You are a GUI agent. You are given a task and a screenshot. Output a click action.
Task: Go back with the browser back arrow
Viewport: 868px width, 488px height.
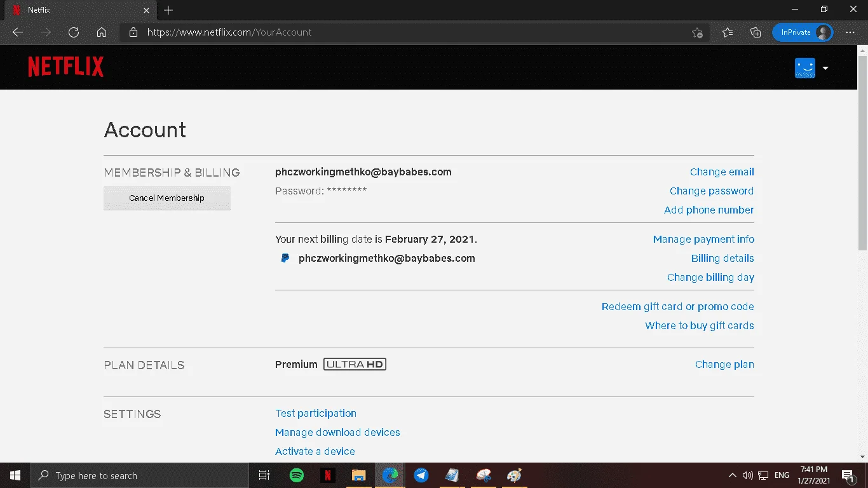point(18,32)
